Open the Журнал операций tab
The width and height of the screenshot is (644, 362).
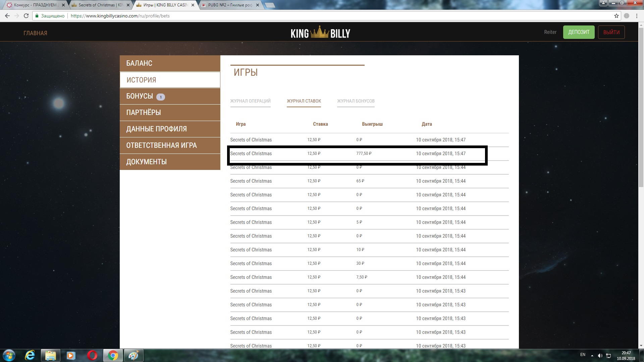pyautogui.click(x=250, y=101)
